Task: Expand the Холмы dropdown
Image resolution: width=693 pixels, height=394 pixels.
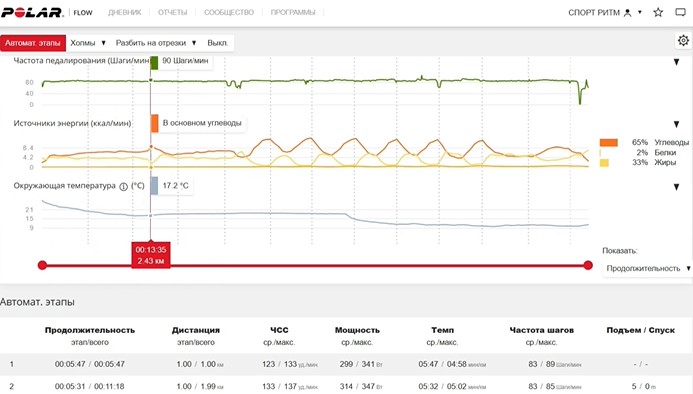Action: (x=88, y=43)
